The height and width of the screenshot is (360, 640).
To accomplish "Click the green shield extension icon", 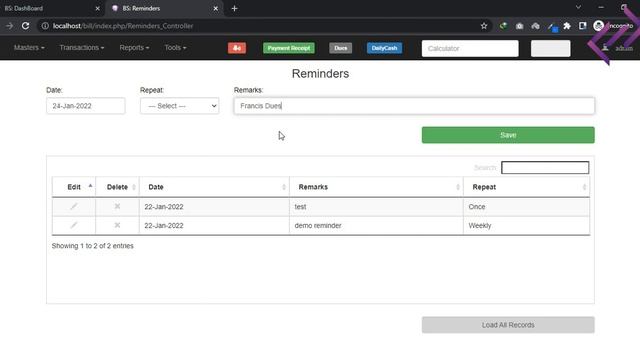I will tap(503, 26).
